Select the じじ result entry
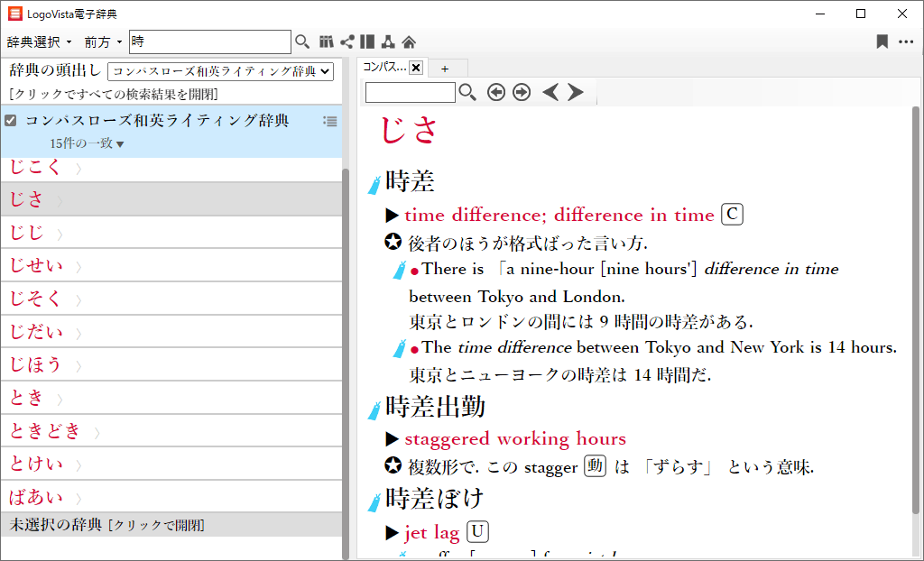Viewport: 924px width, 561px height. (171, 232)
